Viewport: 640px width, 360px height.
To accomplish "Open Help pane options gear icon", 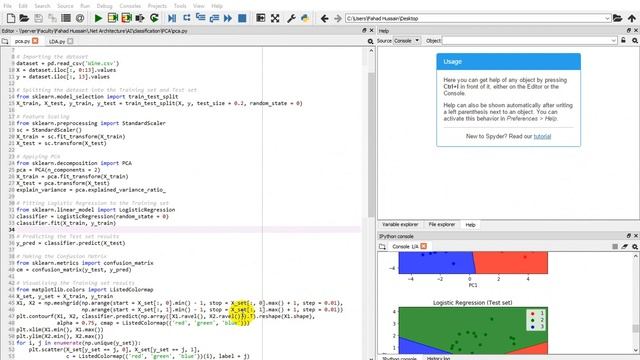I will click(x=635, y=41).
